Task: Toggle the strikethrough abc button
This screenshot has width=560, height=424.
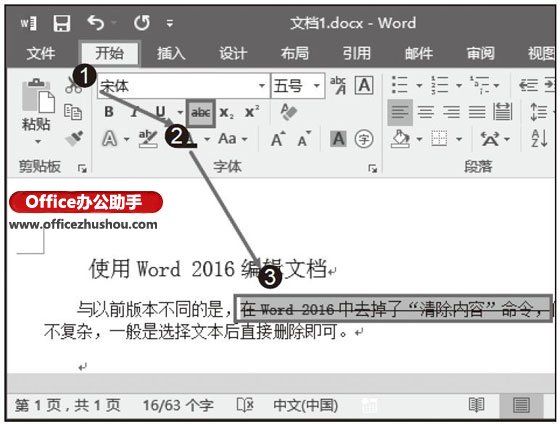Action: [x=200, y=113]
